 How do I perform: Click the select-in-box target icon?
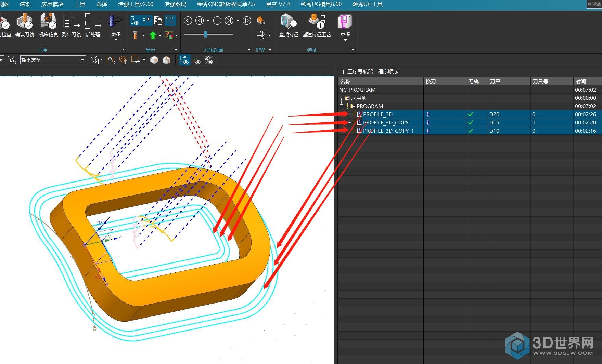[x=111, y=60]
